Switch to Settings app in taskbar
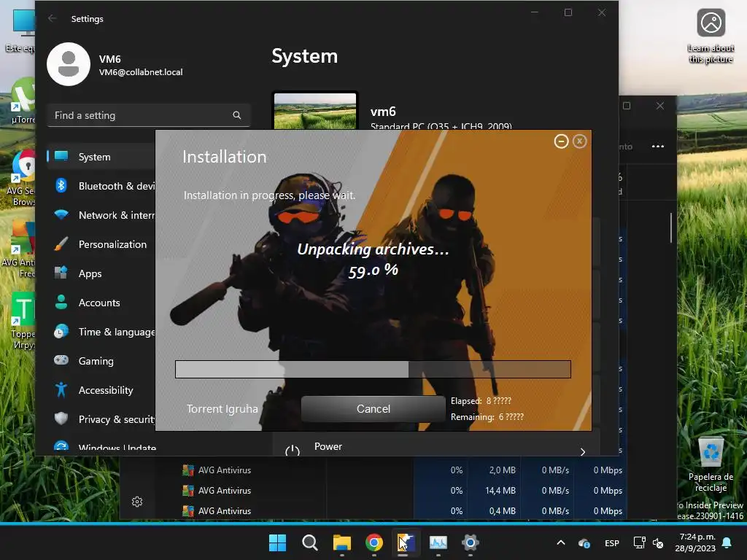 (471, 542)
